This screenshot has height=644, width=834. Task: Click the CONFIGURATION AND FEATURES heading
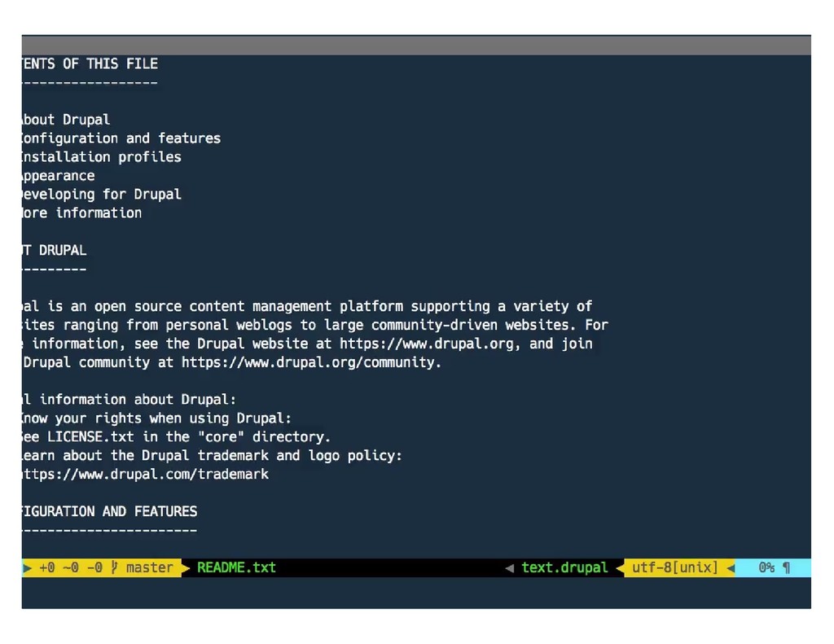[110, 511]
